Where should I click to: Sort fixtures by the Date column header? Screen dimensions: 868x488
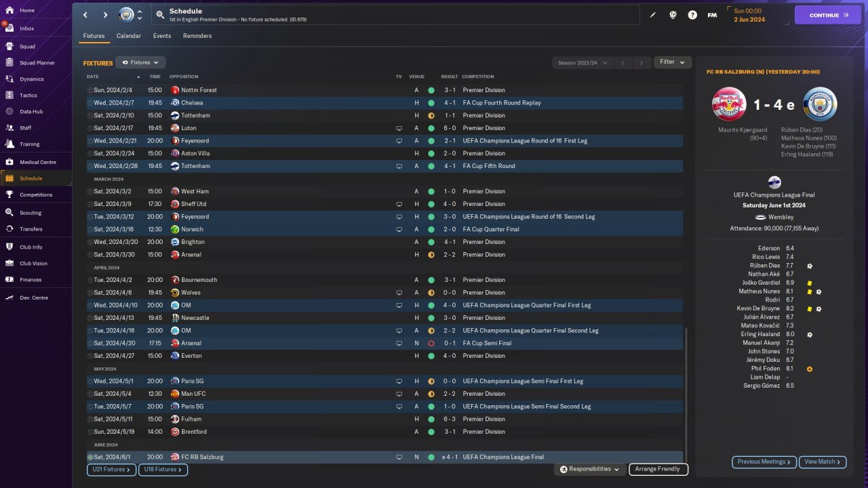tap(93, 77)
